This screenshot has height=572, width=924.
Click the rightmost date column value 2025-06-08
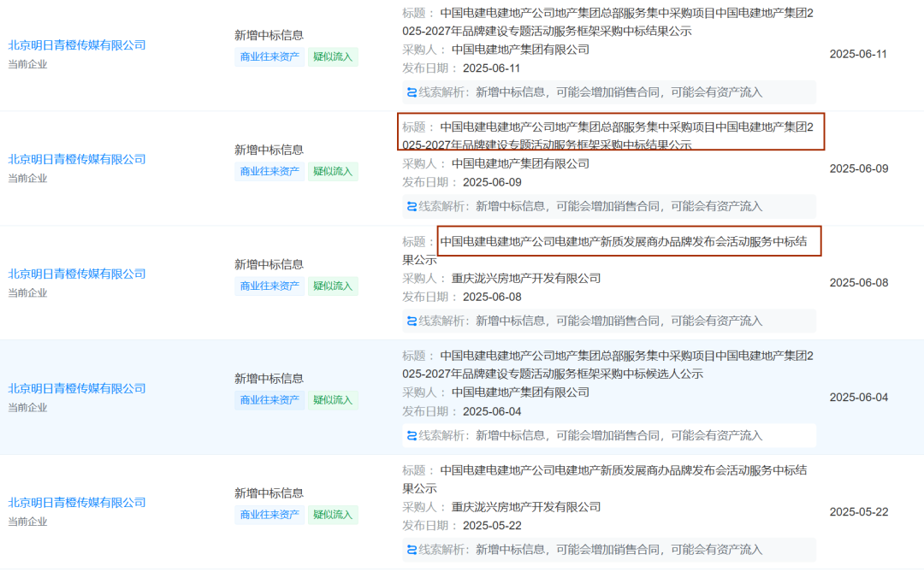(859, 283)
